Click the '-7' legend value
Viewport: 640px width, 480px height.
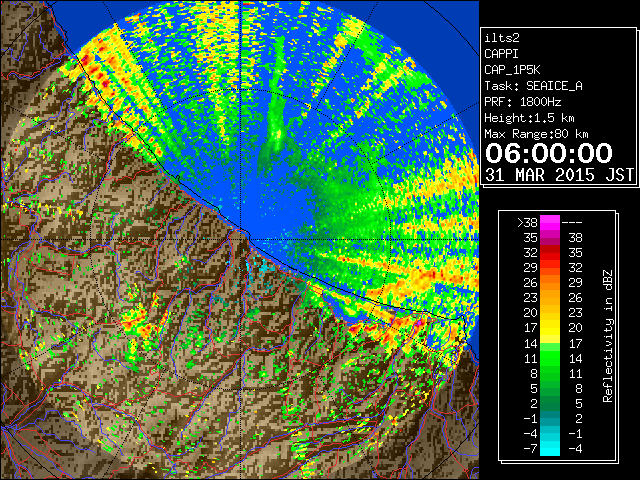point(530,448)
